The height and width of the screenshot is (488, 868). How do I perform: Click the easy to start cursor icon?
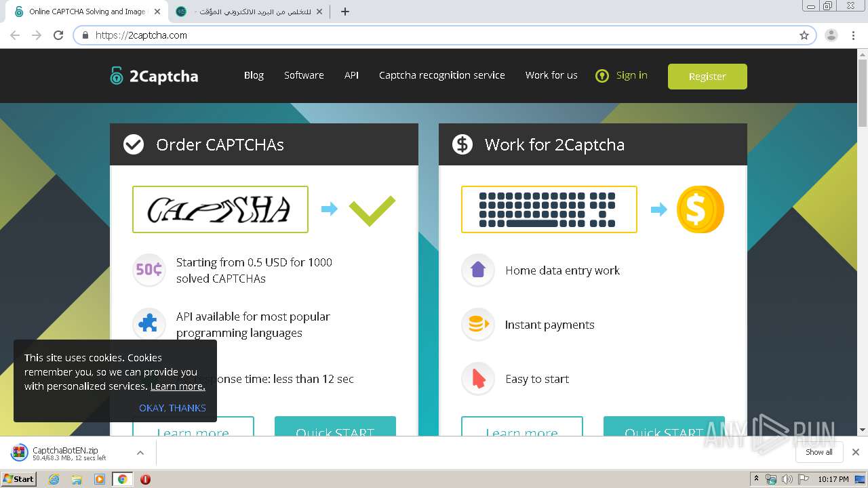pyautogui.click(x=478, y=378)
